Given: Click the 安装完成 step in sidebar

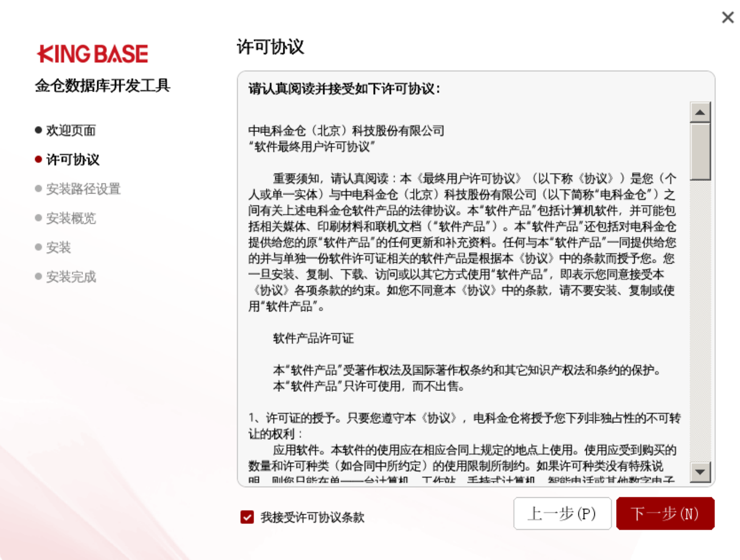Looking at the screenshot, I should click(71, 277).
